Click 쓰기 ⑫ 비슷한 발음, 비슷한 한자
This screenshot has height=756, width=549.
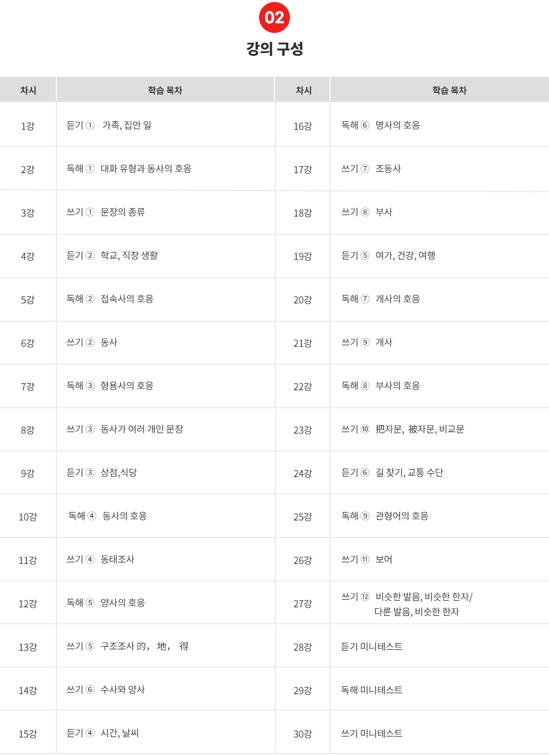(407, 604)
